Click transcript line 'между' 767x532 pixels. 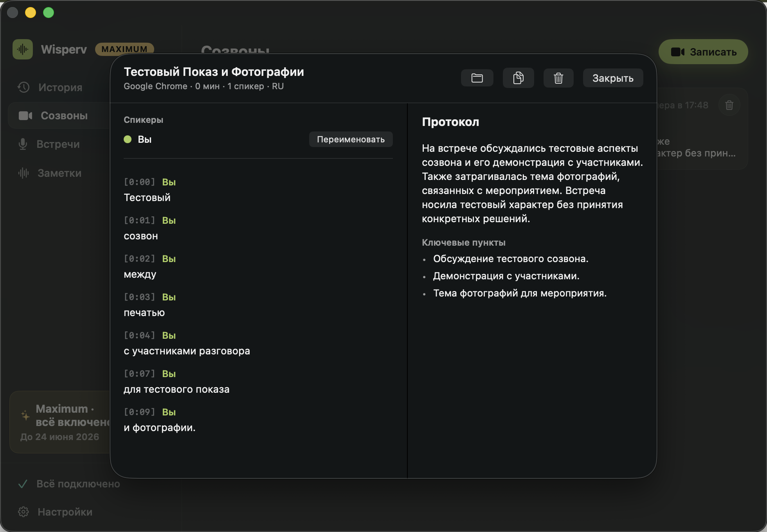(140, 275)
